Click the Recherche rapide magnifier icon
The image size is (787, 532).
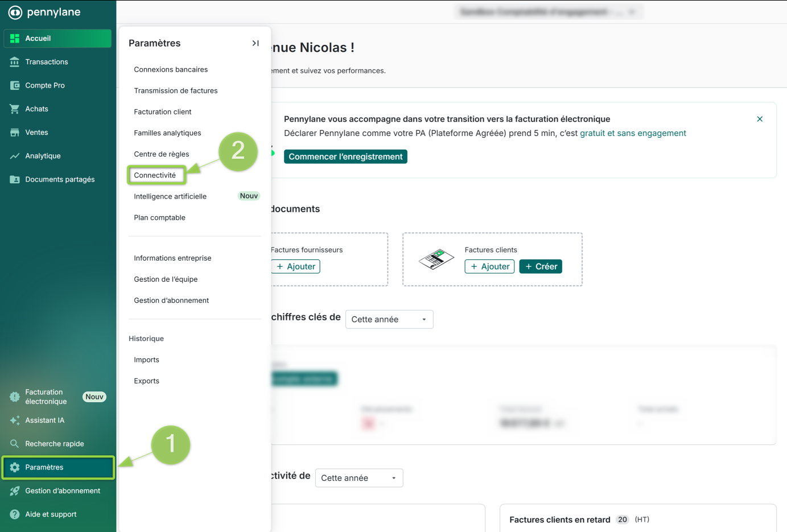15,444
